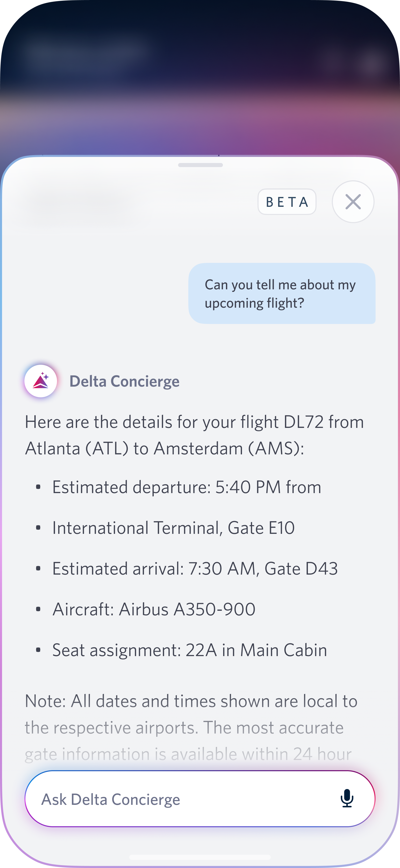Viewport: 400px width, 868px height.
Task: Select the Estimated departure 5:40 PM line
Action: point(187,487)
